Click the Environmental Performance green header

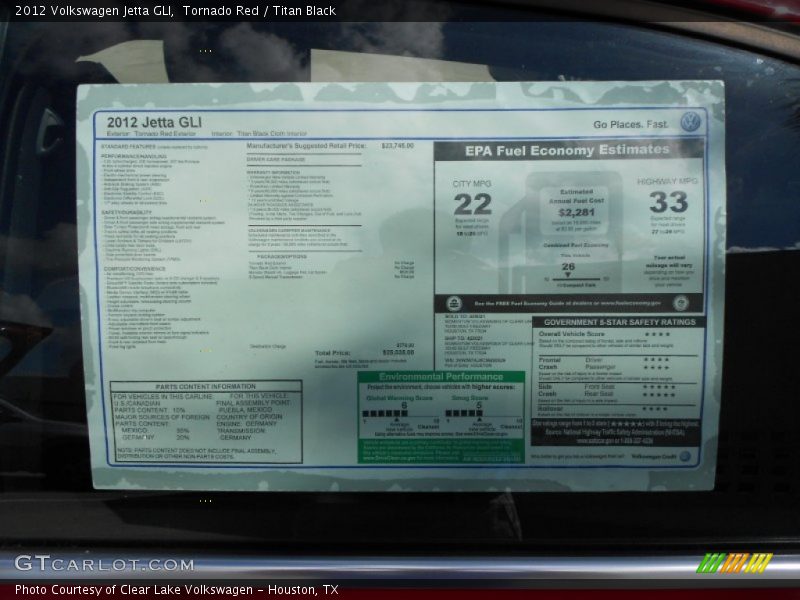tap(441, 377)
